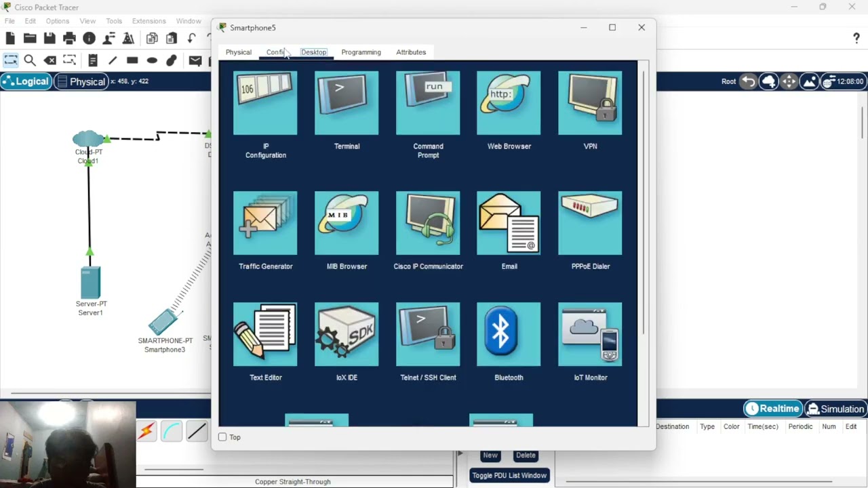Click the Save toolbar icon
The height and width of the screenshot is (488, 868).
click(50, 39)
